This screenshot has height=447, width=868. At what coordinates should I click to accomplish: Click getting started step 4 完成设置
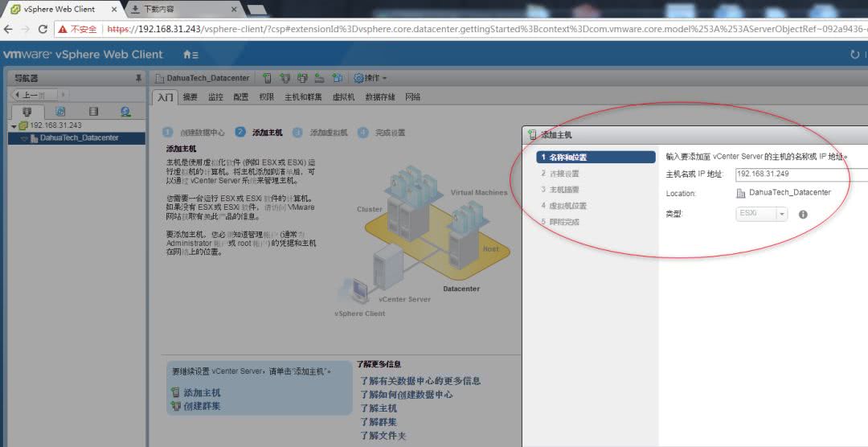pyautogui.click(x=382, y=133)
